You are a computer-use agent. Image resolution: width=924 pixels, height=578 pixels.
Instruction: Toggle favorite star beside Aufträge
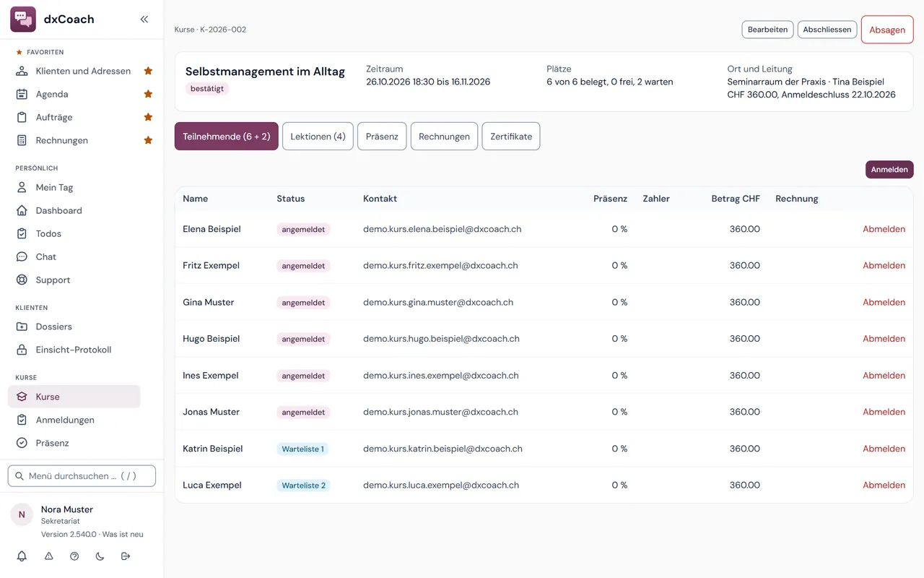point(148,117)
